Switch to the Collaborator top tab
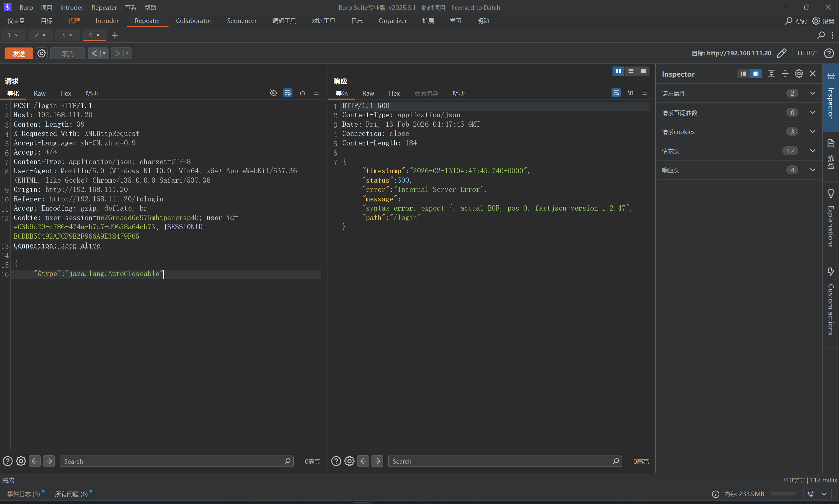The width and height of the screenshot is (839, 504). click(193, 21)
